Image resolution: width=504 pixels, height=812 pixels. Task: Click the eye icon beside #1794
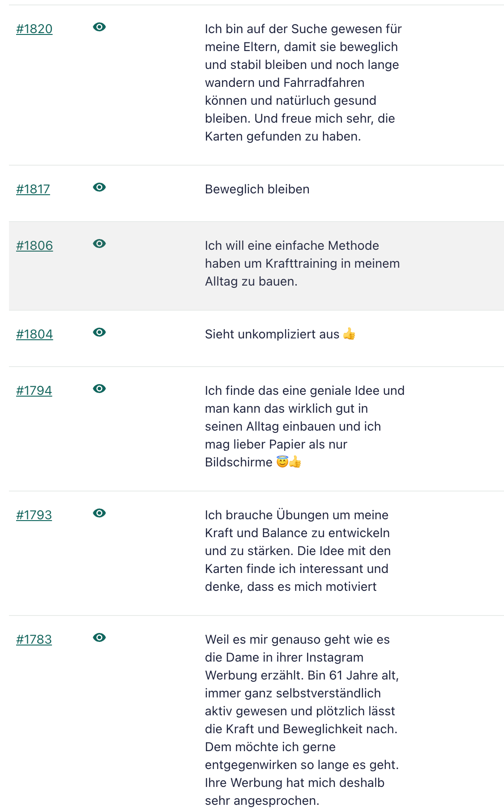(x=99, y=389)
